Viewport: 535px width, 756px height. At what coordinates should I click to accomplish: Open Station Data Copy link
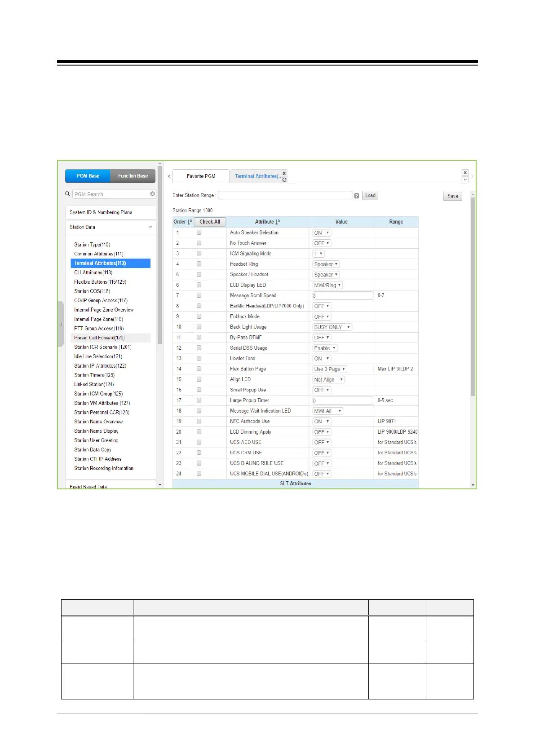[93, 449]
